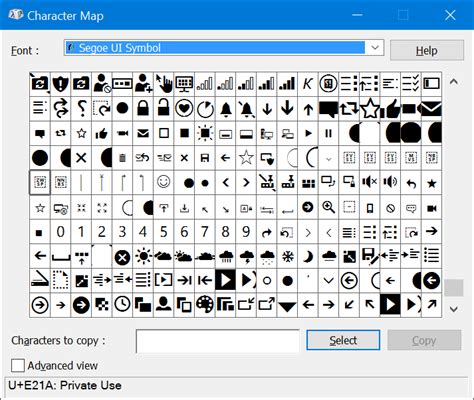Select the person silhouette glyph
The width and height of the screenshot is (474, 400).
[x=164, y=305]
